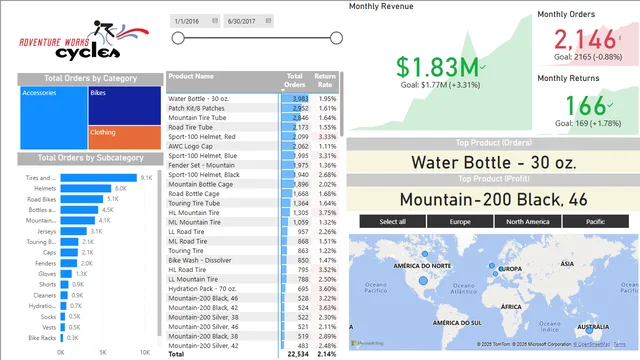Click the subcategory chart vertical scrollbar

pyautogui.click(x=159, y=253)
